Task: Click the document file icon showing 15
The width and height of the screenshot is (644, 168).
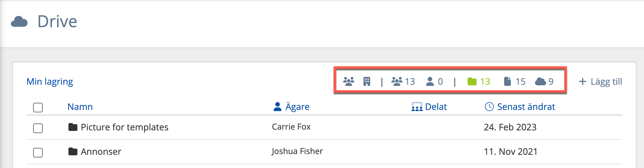Action: point(507,82)
